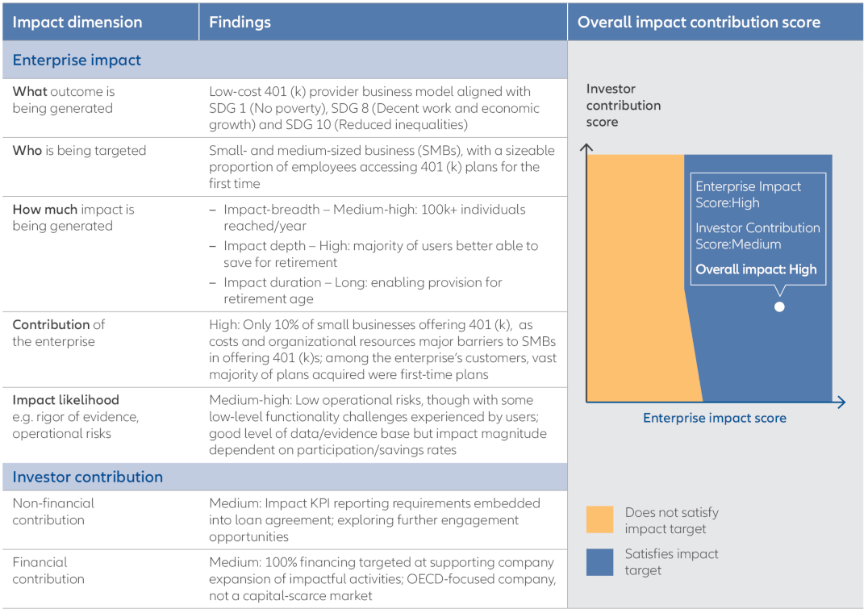Select the 'Who is being targeted' row label
This screenshot has width=868, height=613.
[x=79, y=150]
